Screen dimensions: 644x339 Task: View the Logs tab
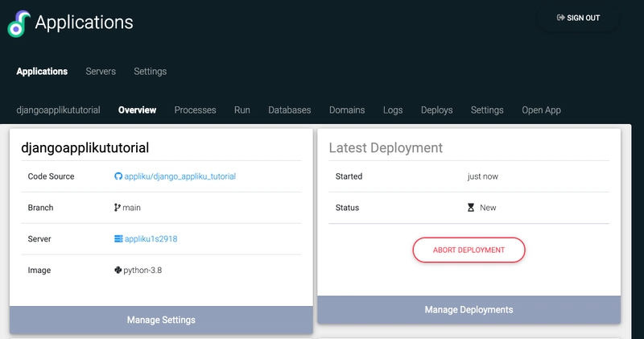pyautogui.click(x=393, y=110)
